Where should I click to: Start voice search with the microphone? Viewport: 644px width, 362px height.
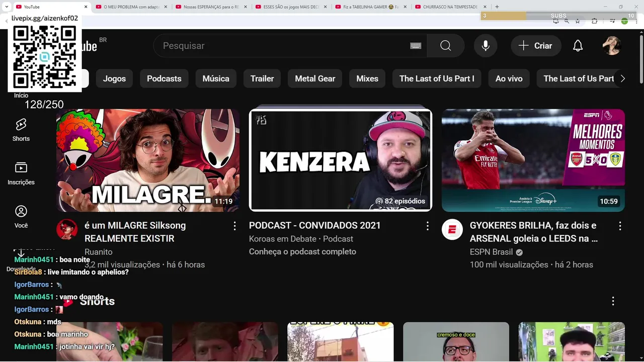click(486, 46)
